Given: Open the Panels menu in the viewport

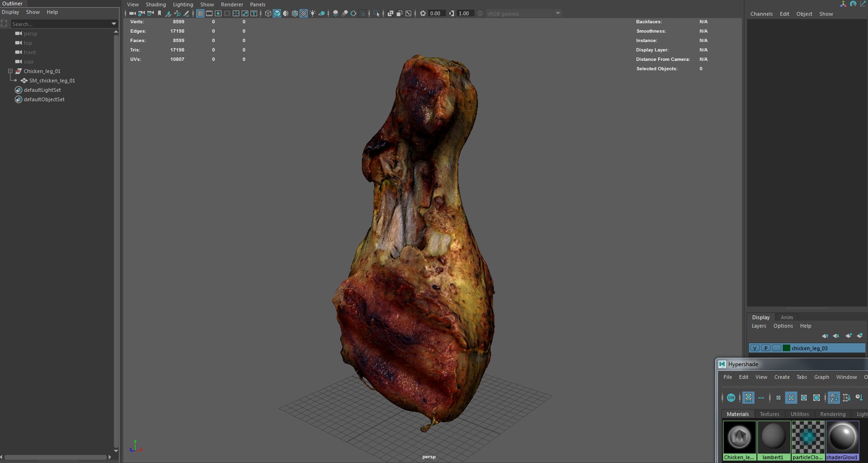Looking at the screenshot, I should [258, 5].
